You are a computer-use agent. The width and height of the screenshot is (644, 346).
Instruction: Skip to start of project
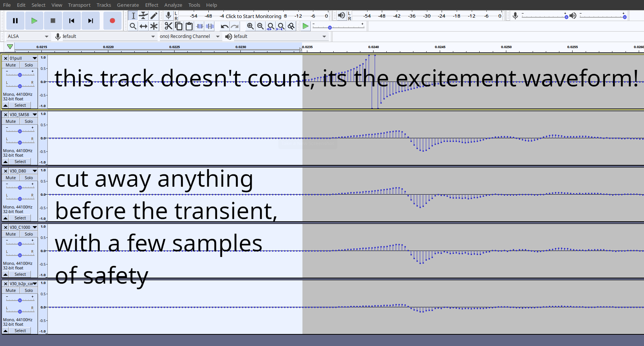[72, 21]
